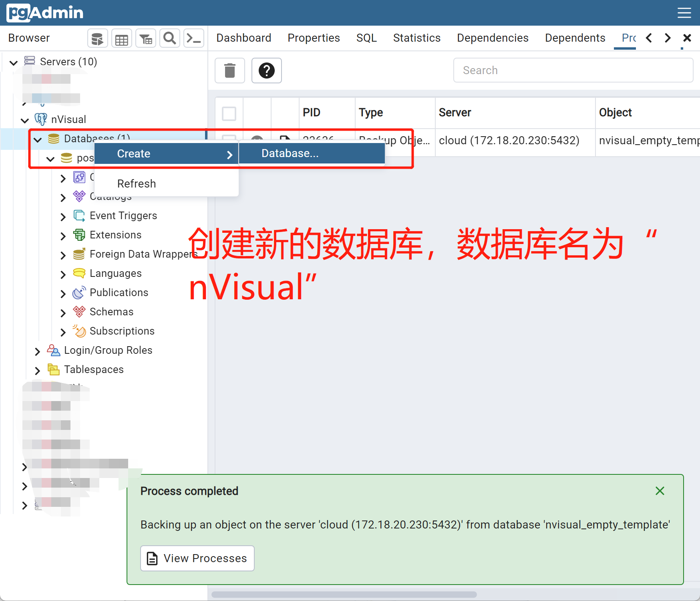Screen dimensions: 700x601
Task: Click the Server object toolbar icon
Action: click(97, 38)
